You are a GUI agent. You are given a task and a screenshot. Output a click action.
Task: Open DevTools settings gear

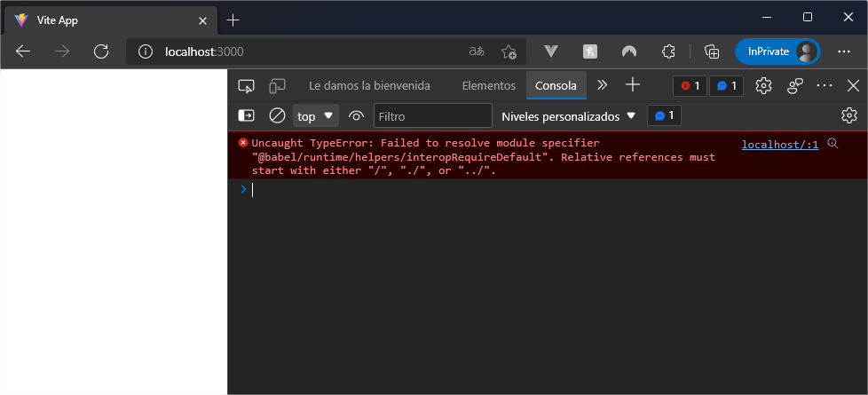coord(763,85)
